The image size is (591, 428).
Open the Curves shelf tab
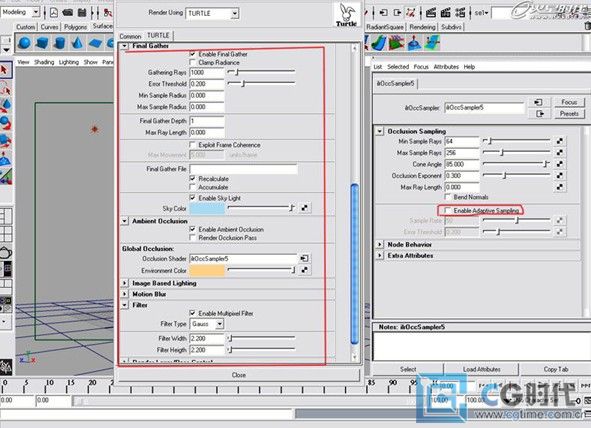coord(49,27)
